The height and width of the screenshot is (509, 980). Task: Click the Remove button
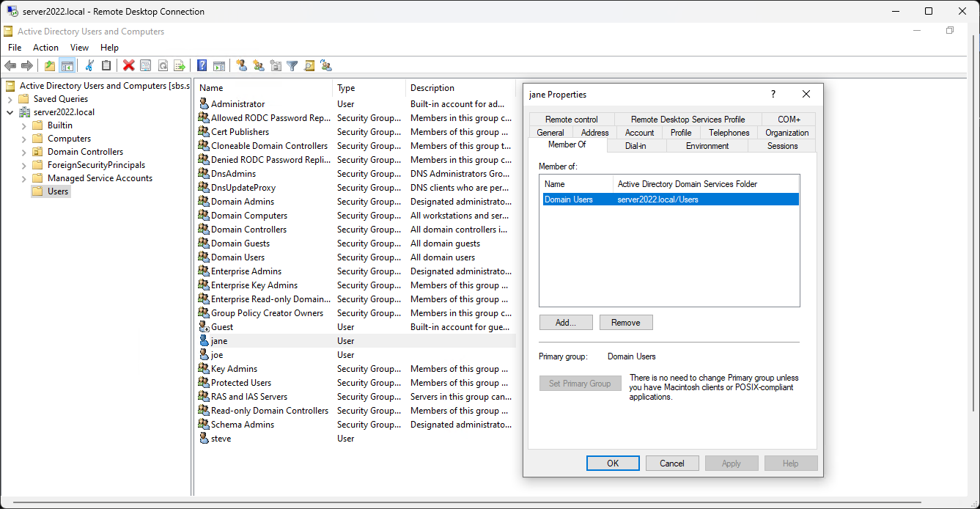pyautogui.click(x=625, y=323)
